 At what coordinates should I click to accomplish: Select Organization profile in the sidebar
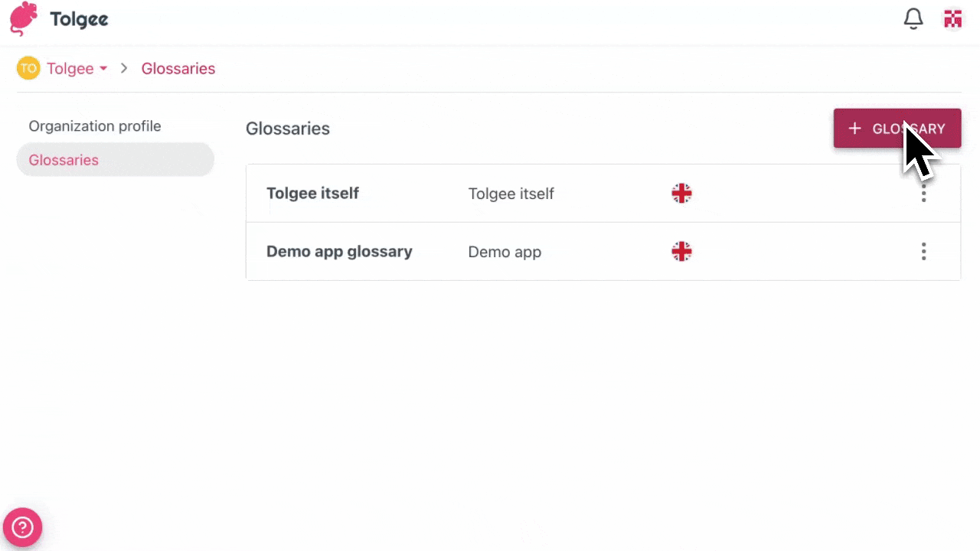[94, 126]
